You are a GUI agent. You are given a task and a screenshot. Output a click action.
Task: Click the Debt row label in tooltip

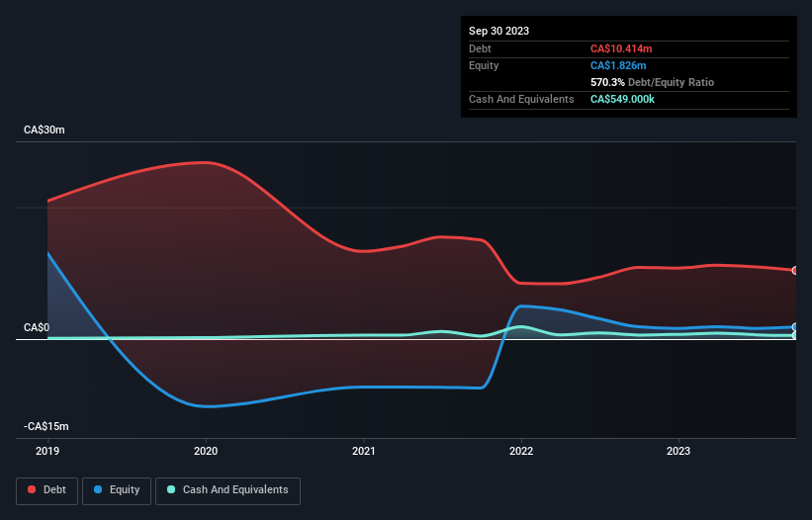[480, 48]
